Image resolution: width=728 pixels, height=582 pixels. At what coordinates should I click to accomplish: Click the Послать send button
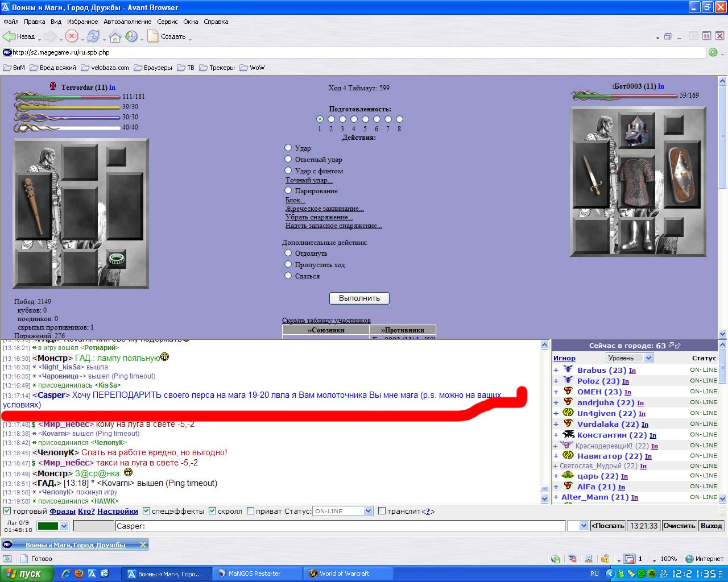click(608, 526)
